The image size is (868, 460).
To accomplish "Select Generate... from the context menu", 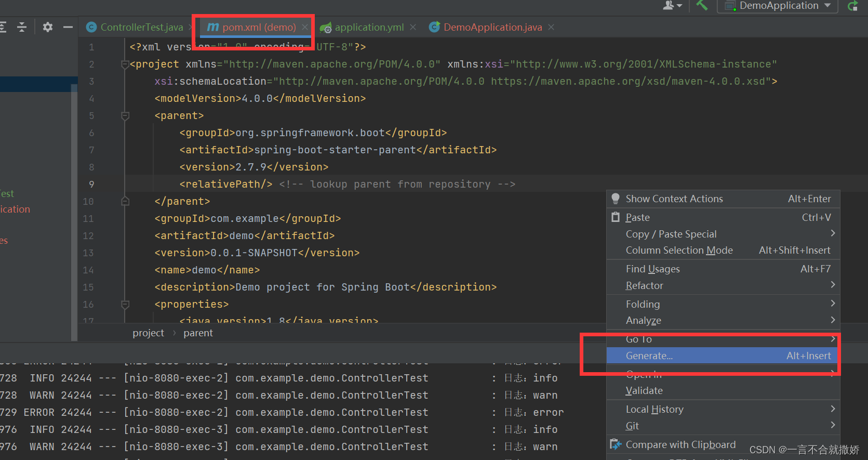I will click(723, 356).
